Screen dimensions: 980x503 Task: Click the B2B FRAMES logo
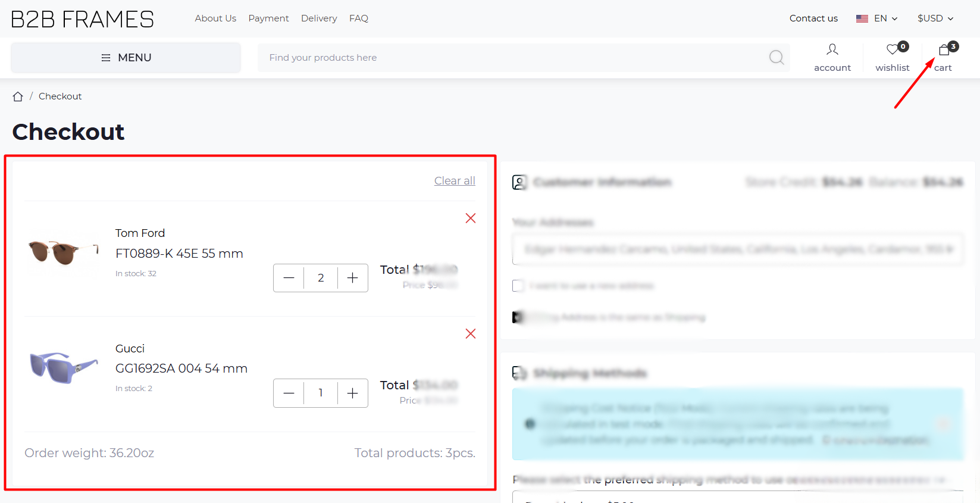tap(83, 20)
